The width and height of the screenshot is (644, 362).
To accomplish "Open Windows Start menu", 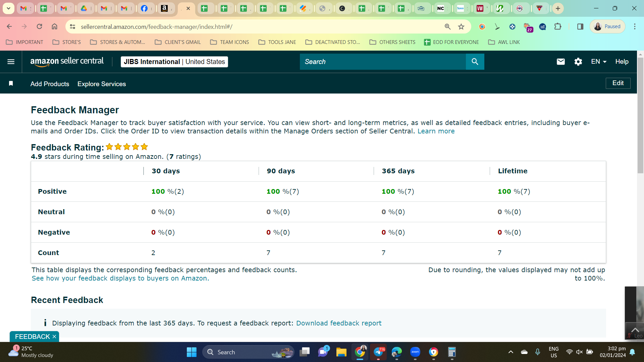I will pyautogui.click(x=192, y=352).
